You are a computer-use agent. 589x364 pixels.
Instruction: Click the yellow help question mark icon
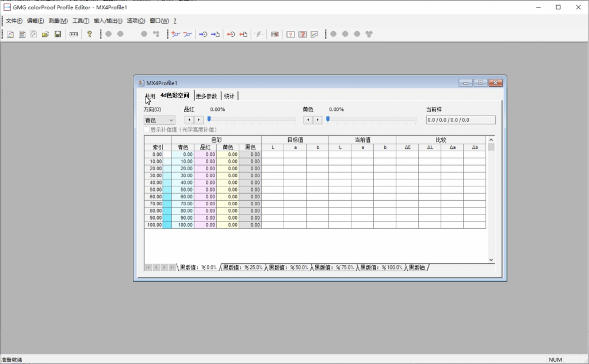(89, 34)
